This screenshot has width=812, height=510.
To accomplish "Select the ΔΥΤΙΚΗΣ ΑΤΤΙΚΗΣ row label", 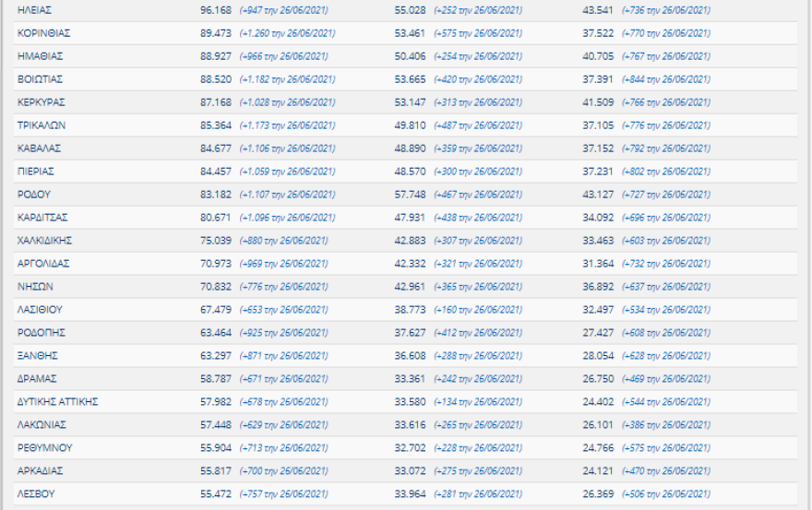I will tap(58, 402).
